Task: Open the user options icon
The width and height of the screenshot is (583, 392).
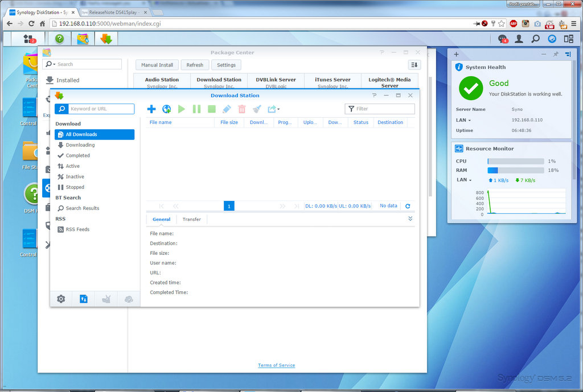Action: (519, 39)
